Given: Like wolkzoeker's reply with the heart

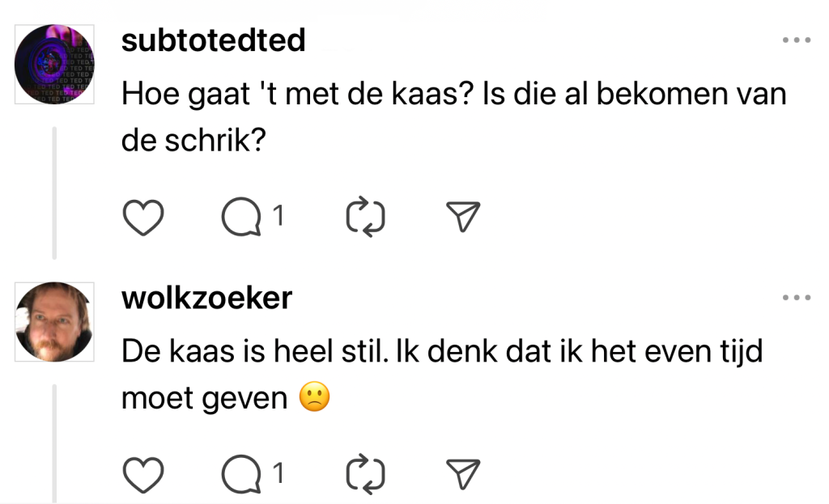Looking at the screenshot, I should [x=143, y=475].
